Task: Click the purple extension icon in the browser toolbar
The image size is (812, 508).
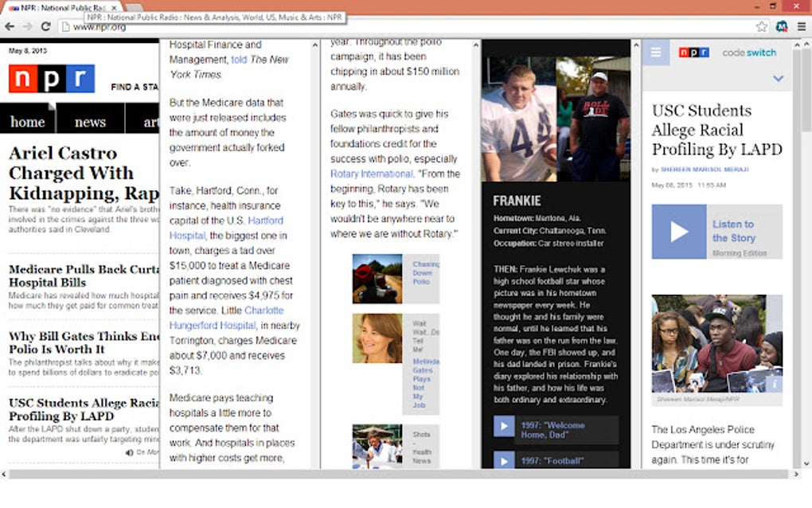Action: [x=780, y=25]
